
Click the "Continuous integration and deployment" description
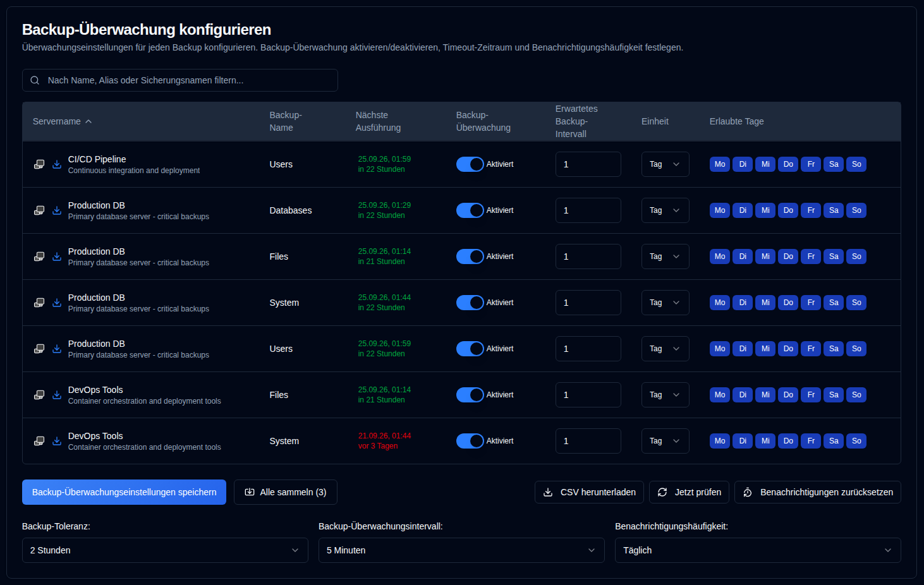134,171
